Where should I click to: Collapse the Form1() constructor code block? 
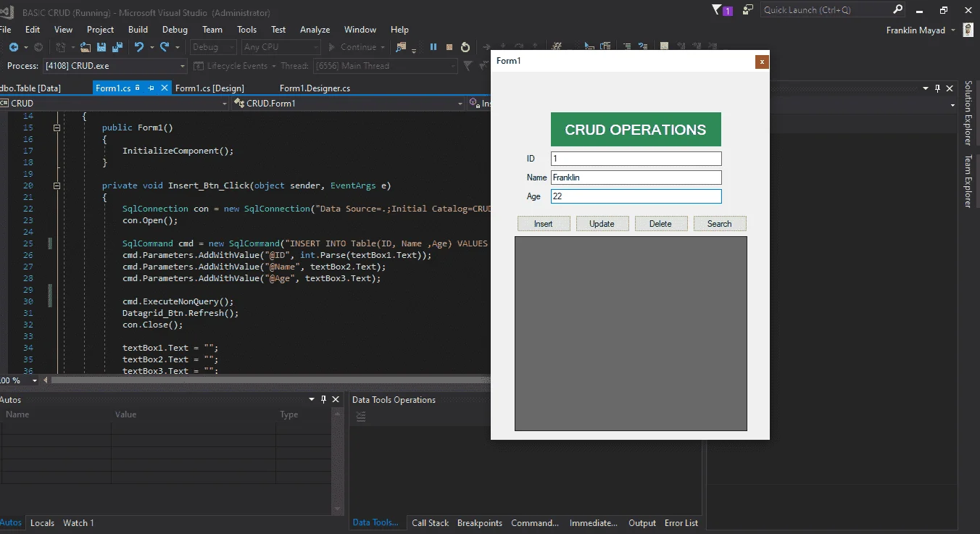[57, 128]
